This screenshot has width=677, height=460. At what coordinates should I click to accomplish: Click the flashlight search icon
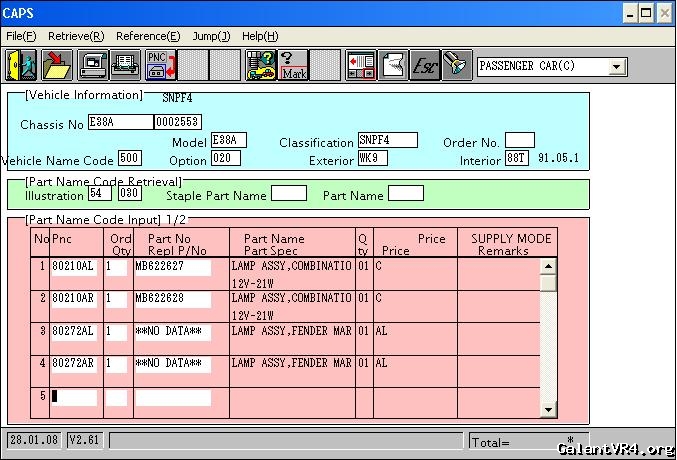click(457, 65)
